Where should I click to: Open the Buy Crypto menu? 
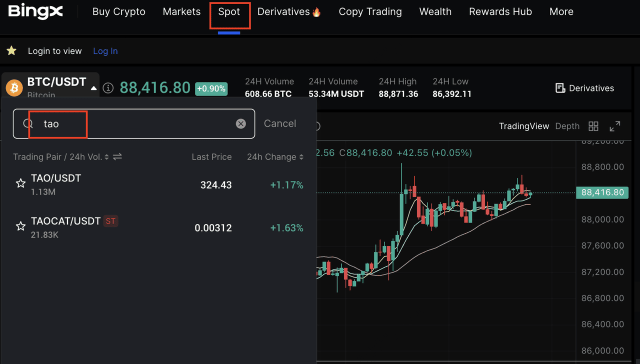coord(119,11)
